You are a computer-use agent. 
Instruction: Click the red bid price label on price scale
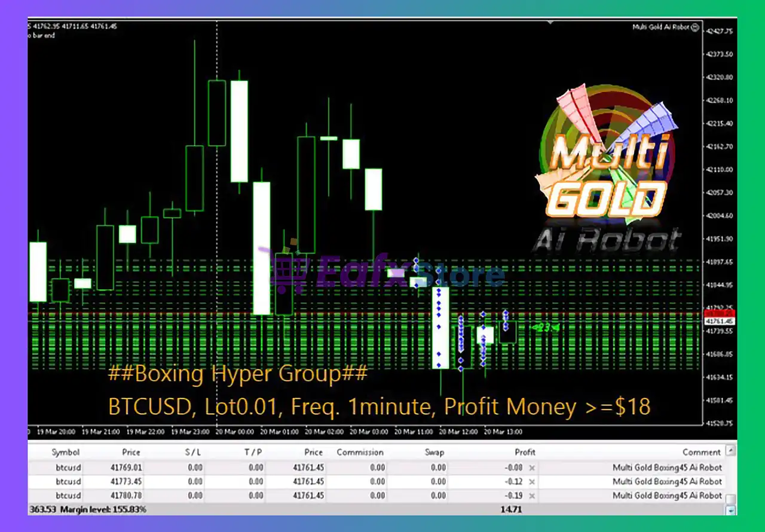[720, 314]
